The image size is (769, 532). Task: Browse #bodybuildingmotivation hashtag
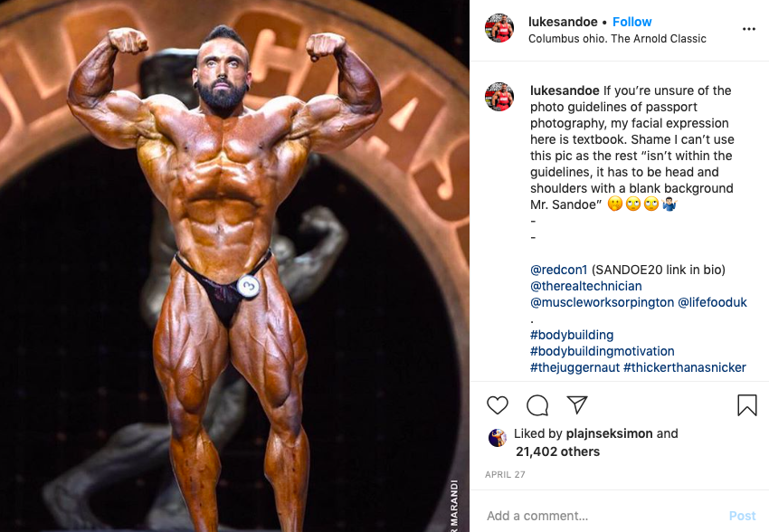click(603, 351)
